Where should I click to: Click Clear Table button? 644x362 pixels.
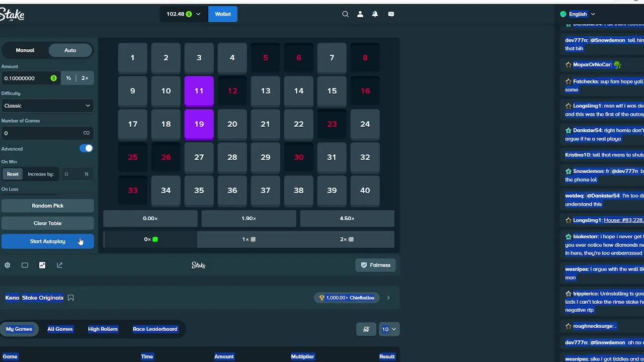[x=47, y=223]
